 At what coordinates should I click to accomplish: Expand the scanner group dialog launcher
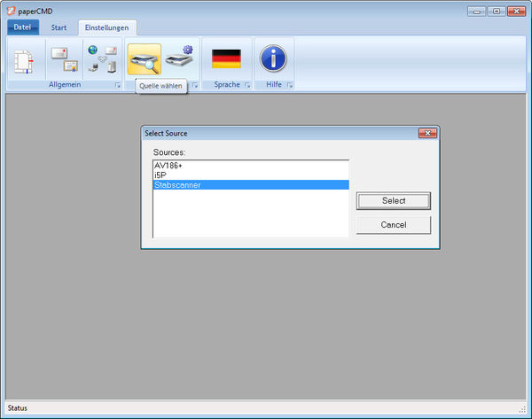tap(195, 85)
